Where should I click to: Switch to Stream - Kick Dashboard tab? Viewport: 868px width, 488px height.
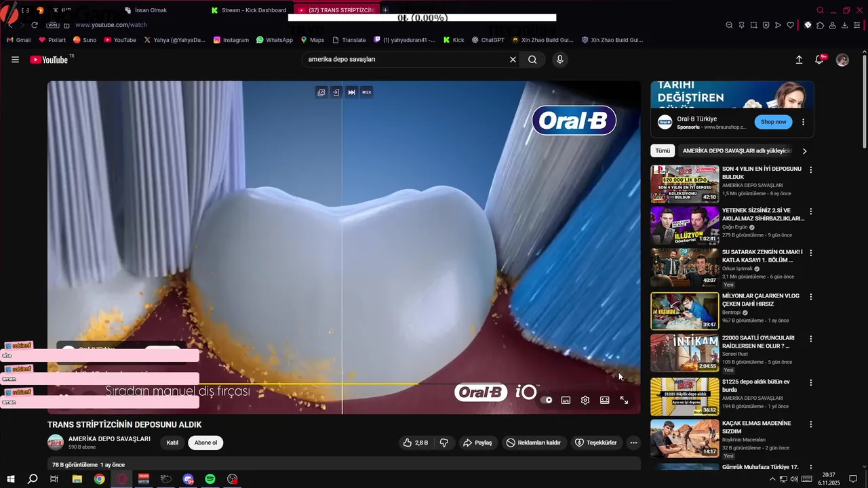click(x=249, y=10)
